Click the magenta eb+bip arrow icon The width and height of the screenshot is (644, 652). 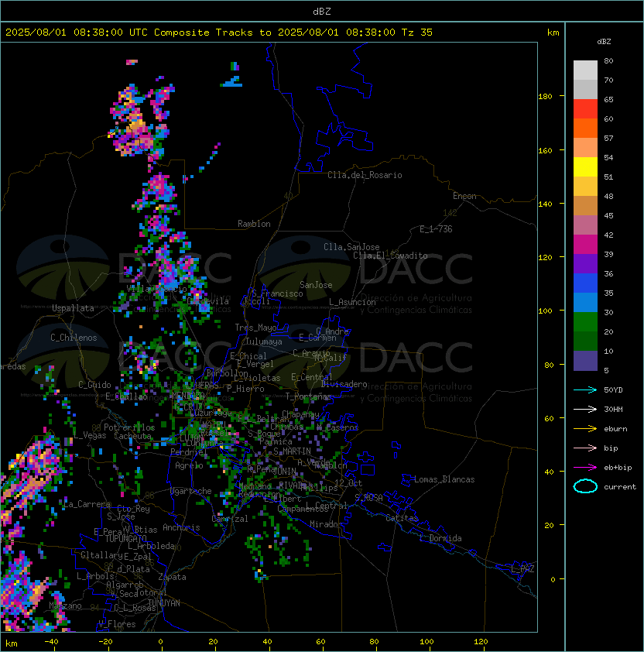pos(585,468)
